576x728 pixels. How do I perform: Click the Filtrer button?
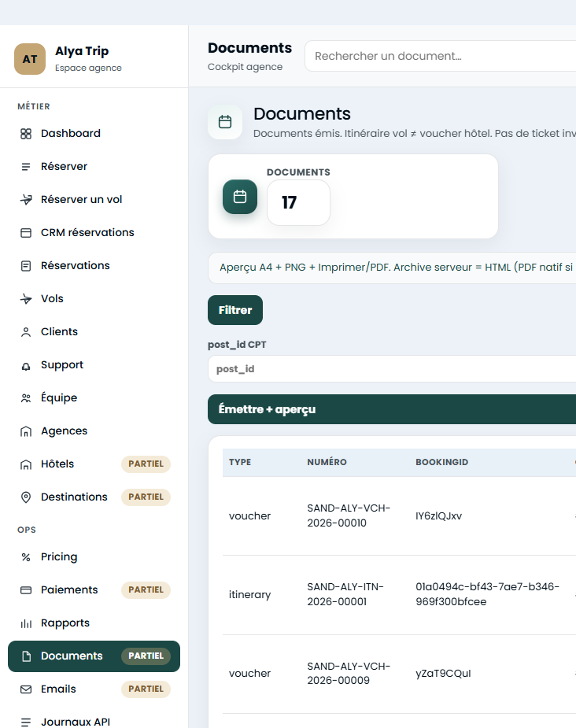pos(235,310)
